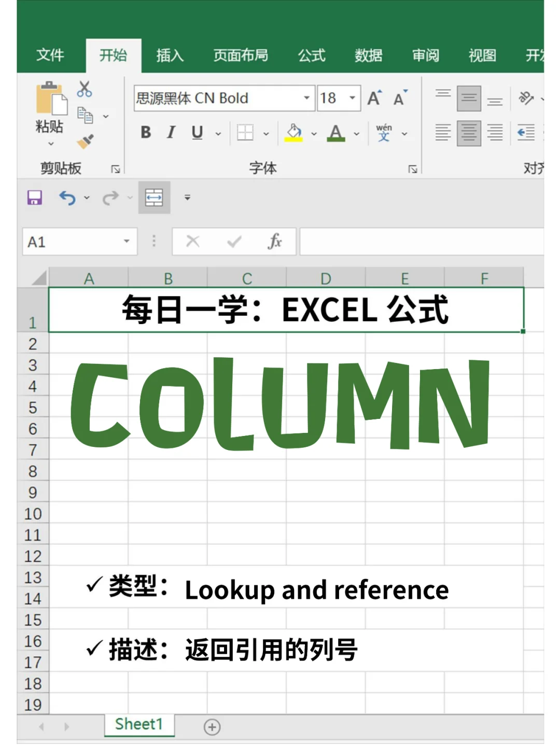560x746 pixels.
Task: Decrease font size with small A
Action: 400,98
